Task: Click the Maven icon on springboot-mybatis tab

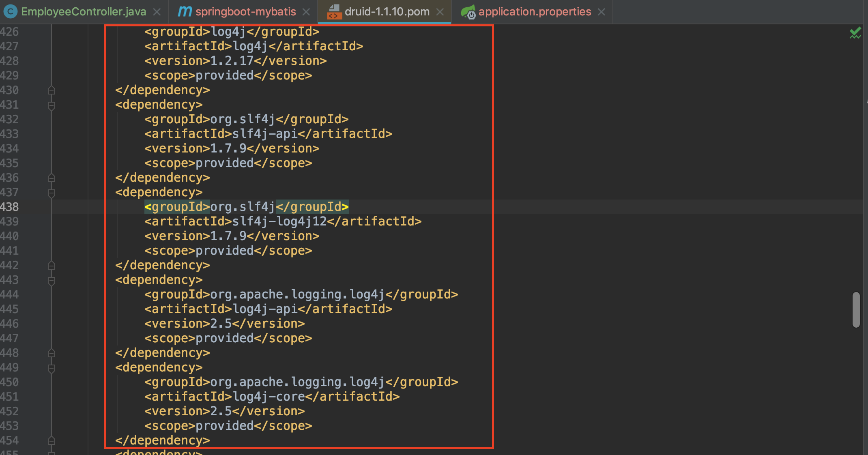Action: pyautogui.click(x=185, y=12)
